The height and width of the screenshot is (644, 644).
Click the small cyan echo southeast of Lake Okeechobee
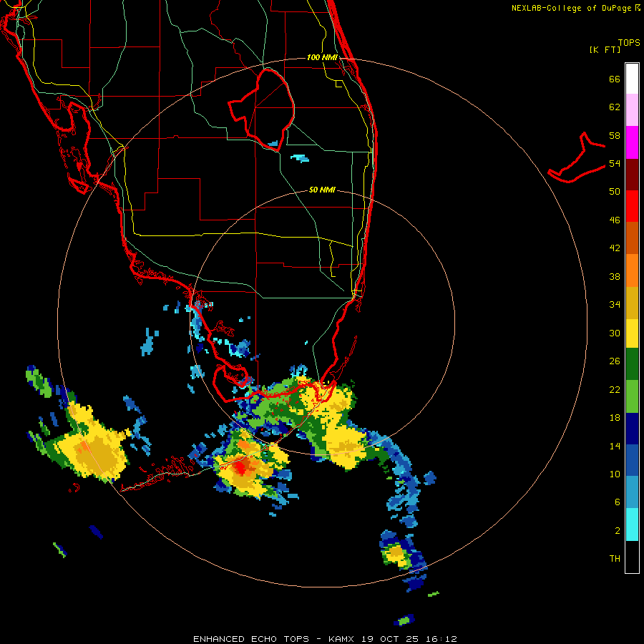(x=300, y=157)
